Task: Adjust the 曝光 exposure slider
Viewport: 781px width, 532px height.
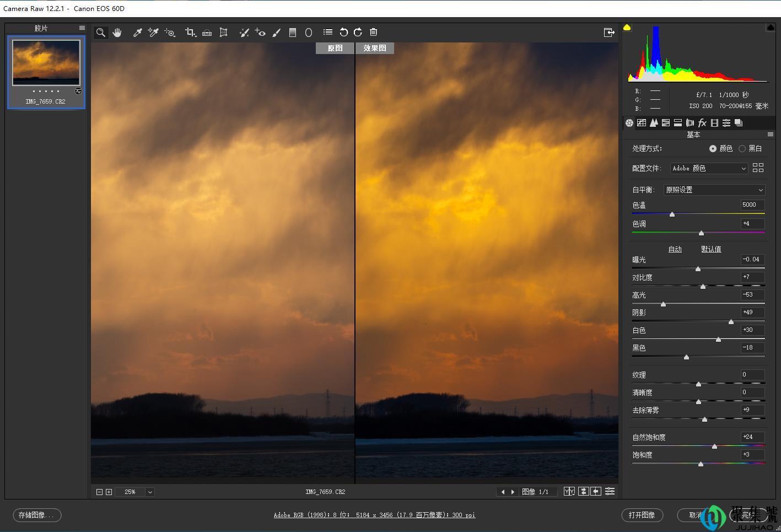Action: [x=698, y=269]
